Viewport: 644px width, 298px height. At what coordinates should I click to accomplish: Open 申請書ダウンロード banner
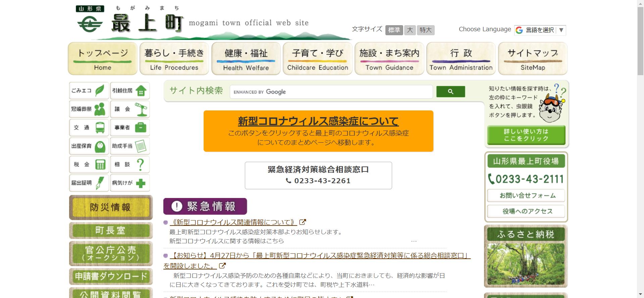click(111, 277)
